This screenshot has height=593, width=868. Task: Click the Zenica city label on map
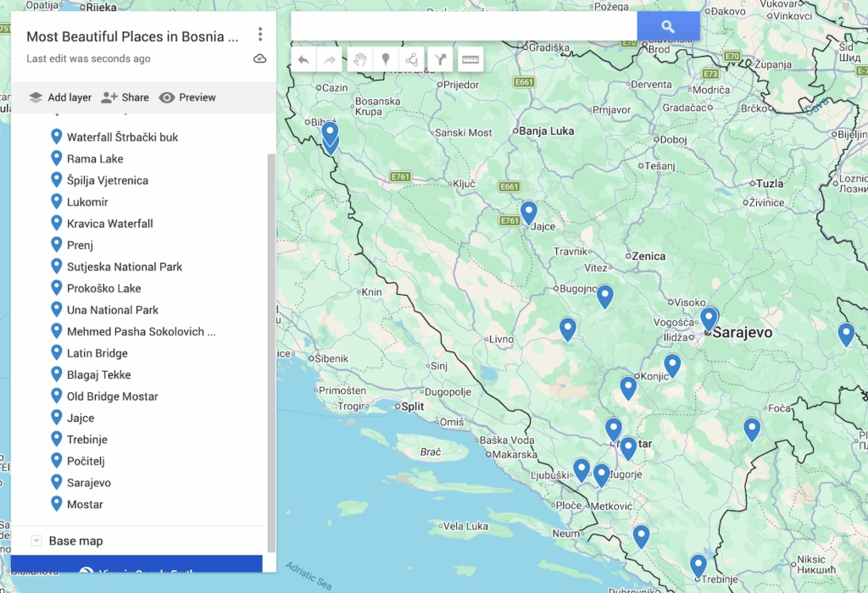pyautogui.click(x=648, y=256)
